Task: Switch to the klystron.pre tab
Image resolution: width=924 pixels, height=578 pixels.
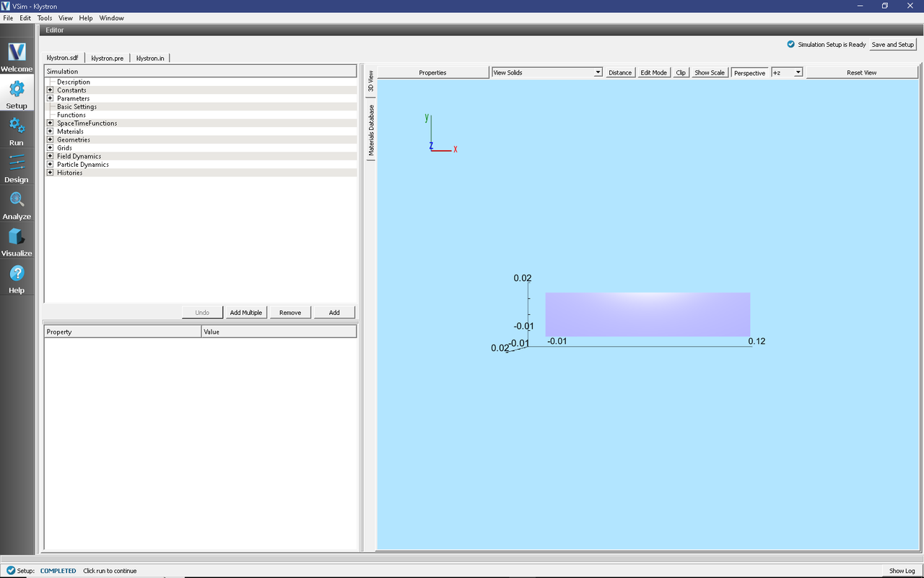Action: coord(108,58)
